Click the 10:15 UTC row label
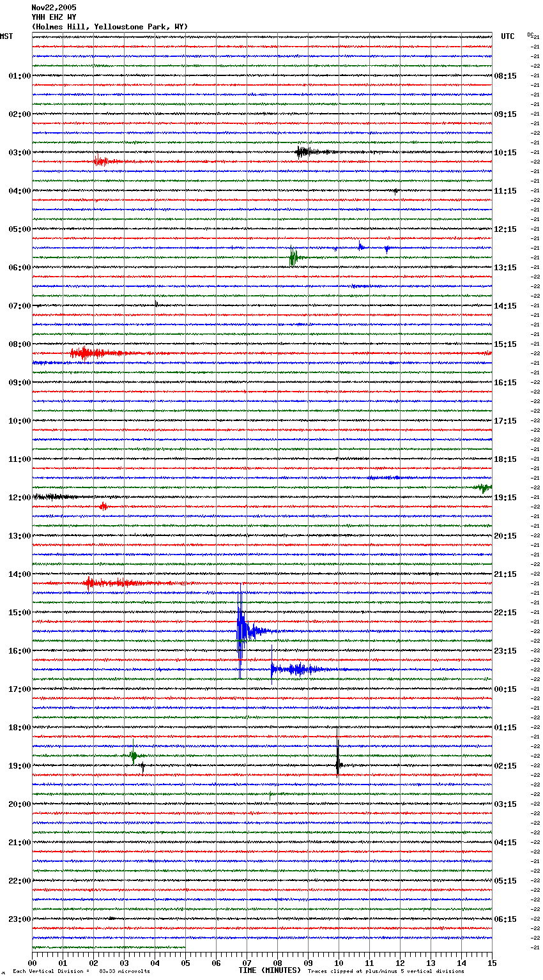 click(505, 153)
